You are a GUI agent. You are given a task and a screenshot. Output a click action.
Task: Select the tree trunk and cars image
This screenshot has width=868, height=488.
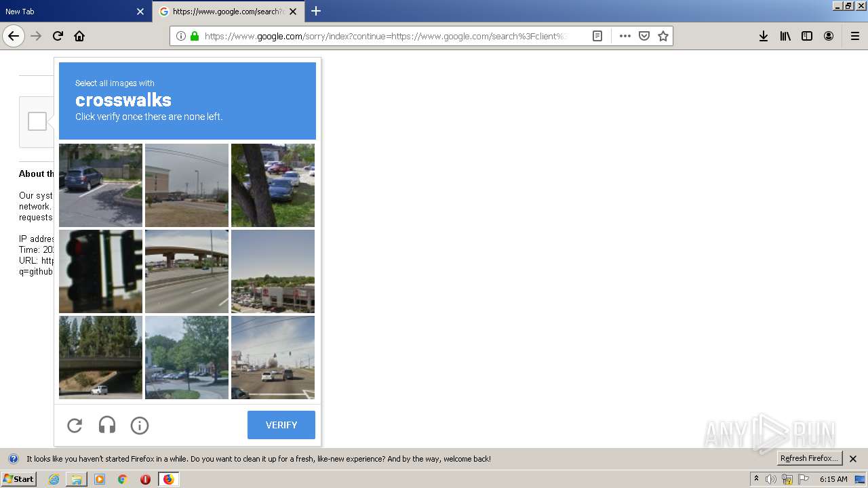[x=273, y=185]
